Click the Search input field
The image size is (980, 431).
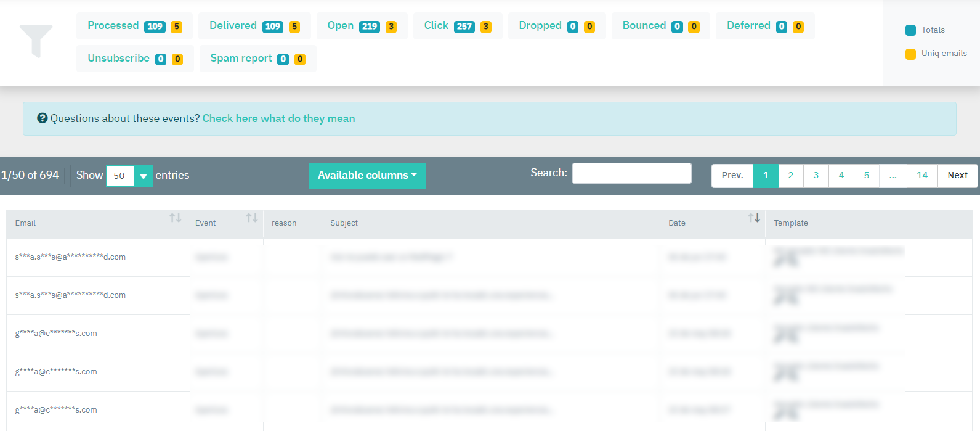pyautogui.click(x=631, y=173)
